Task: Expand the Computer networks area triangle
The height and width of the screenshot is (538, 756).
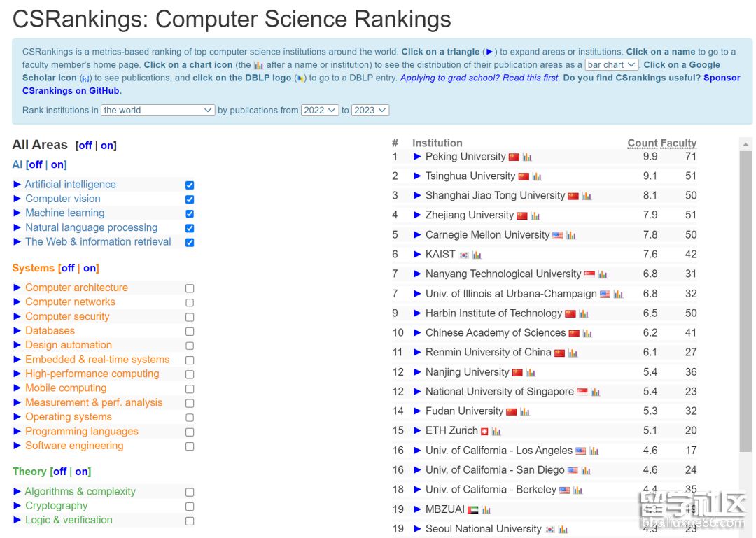Action: pos(17,302)
